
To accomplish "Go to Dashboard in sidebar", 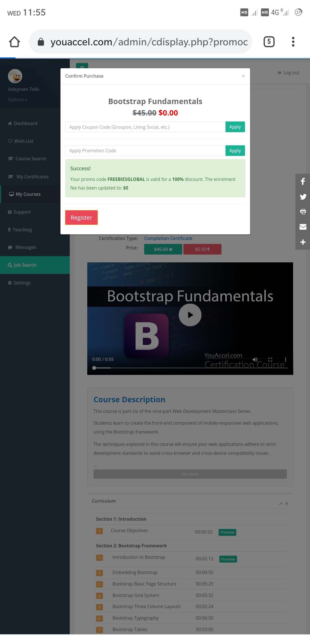I will click(x=25, y=123).
